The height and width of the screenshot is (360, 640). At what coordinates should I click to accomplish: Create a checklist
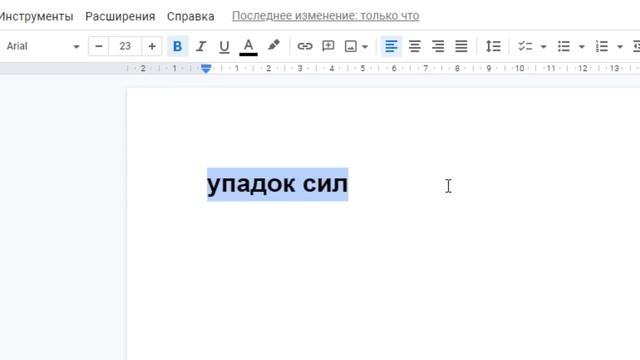[525, 46]
